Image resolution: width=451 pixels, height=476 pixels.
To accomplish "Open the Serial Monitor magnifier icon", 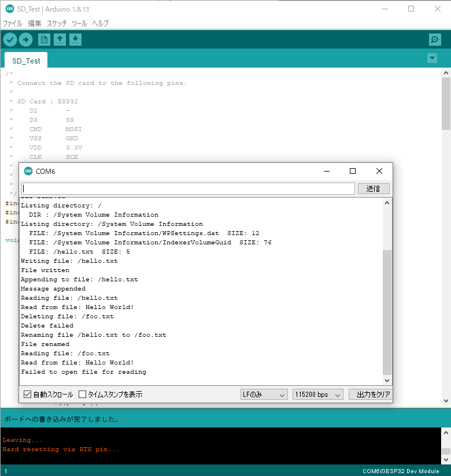I will [x=435, y=39].
